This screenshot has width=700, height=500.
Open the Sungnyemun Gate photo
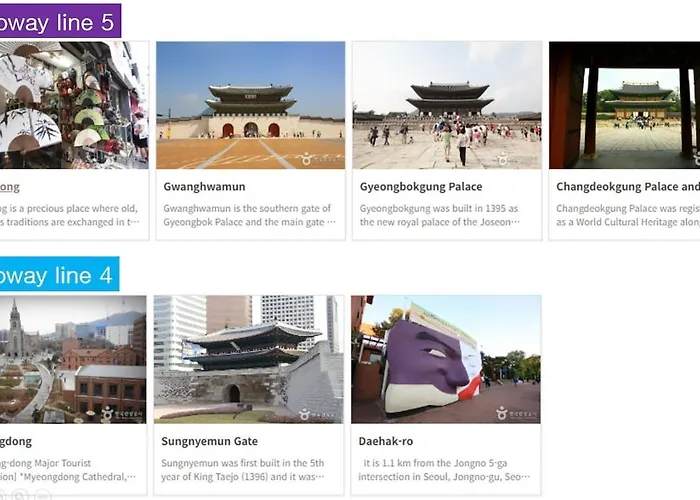coord(249,359)
